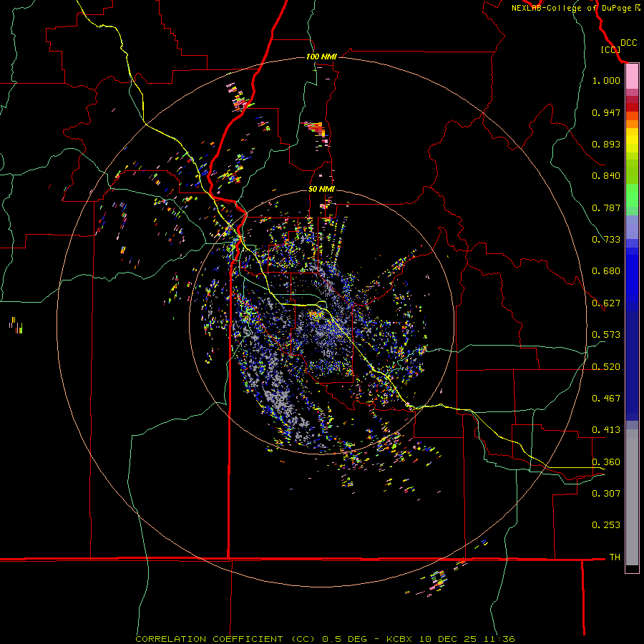This screenshot has width=644, height=644.
Task: Select the 0.733 legend value
Action: [606, 240]
